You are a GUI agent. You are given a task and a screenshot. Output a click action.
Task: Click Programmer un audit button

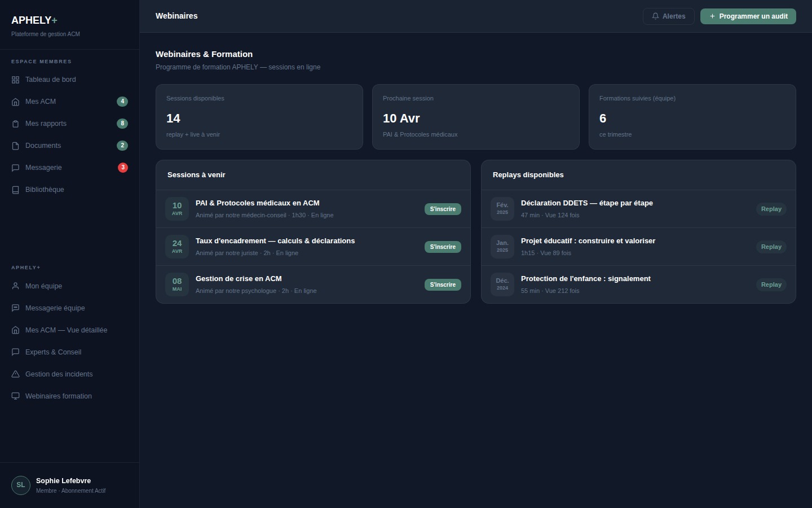coord(748,16)
